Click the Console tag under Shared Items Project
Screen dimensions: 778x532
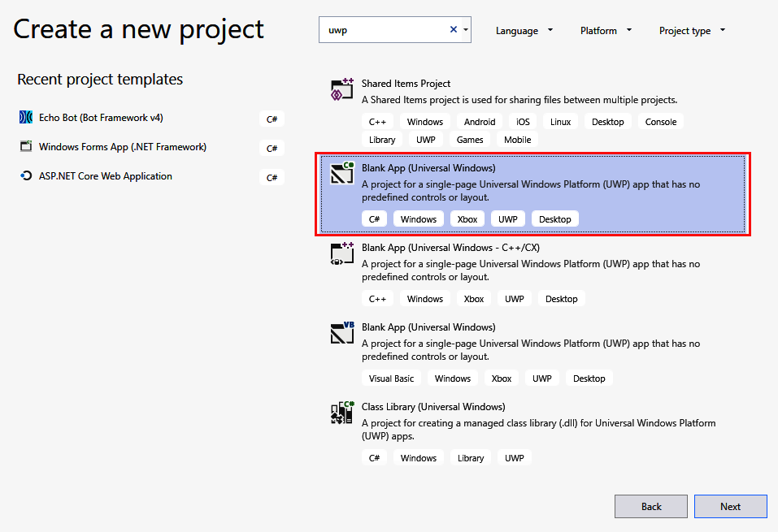[660, 122]
